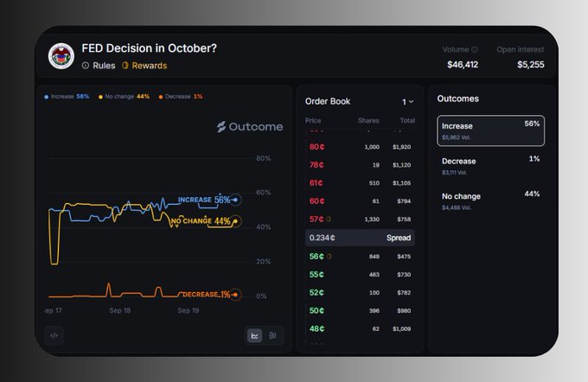Click the 52¢ bid price
The height and width of the screenshot is (382, 588).
pyautogui.click(x=316, y=292)
